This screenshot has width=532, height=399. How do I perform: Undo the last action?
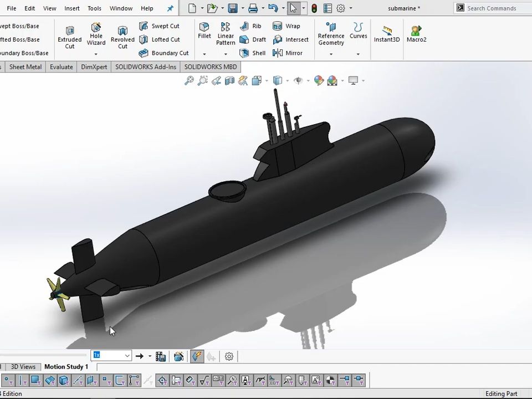click(x=273, y=8)
